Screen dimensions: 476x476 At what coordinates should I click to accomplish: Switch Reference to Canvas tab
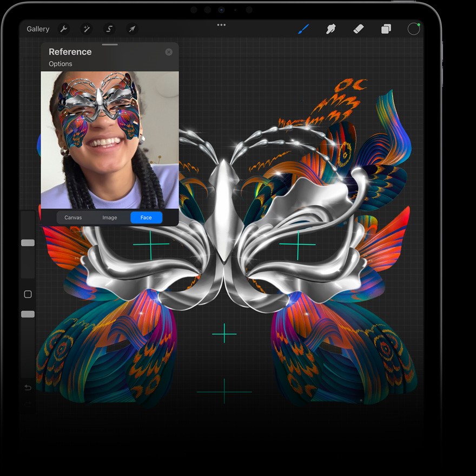coord(73,217)
